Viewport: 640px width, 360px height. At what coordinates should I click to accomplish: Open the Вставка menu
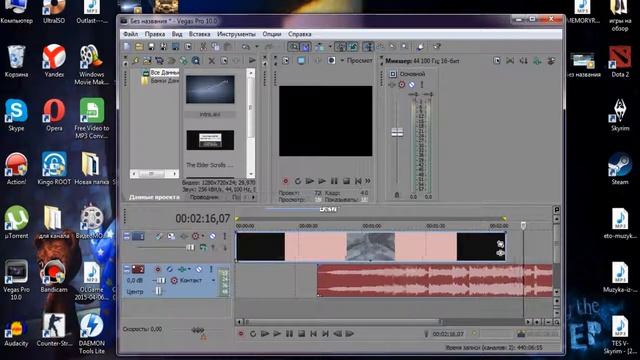click(199, 34)
